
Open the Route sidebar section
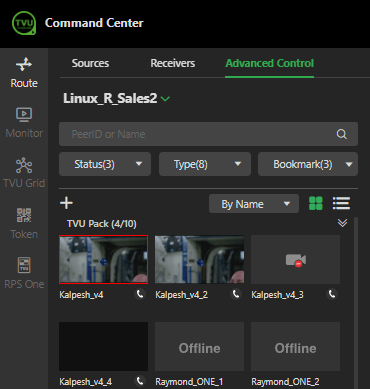(24, 73)
